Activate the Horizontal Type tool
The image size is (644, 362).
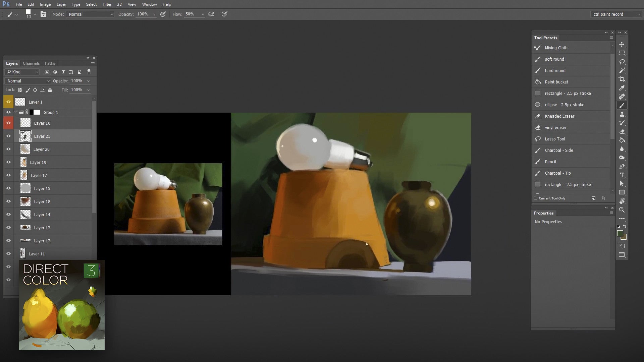(x=622, y=175)
